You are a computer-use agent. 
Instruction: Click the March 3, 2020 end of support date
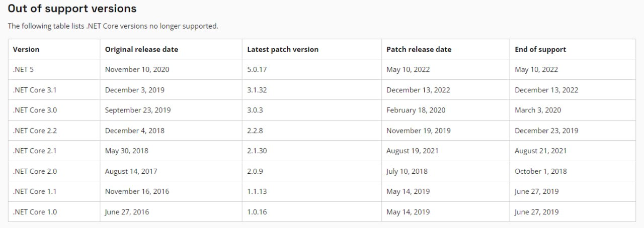point(538,110)
